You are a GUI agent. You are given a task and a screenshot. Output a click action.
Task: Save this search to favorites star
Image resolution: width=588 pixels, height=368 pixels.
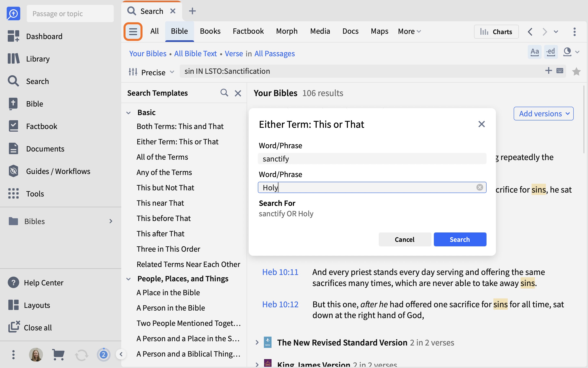click(576, 71)
